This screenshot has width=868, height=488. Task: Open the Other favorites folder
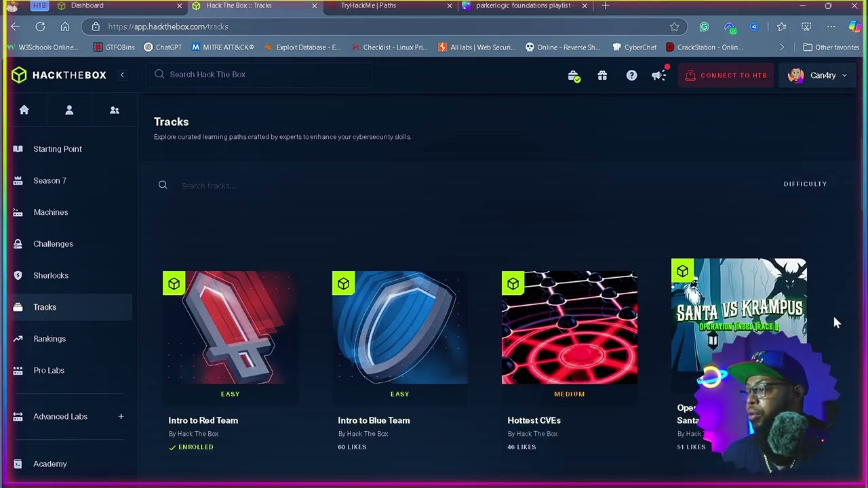pos(831,47)
